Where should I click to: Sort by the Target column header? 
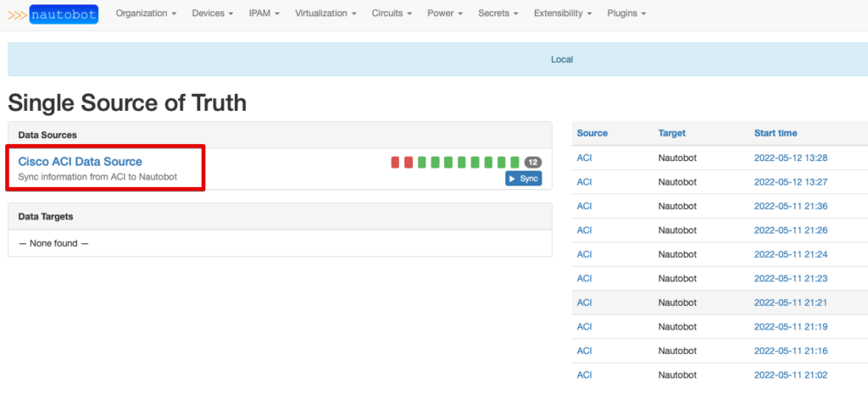671,133
